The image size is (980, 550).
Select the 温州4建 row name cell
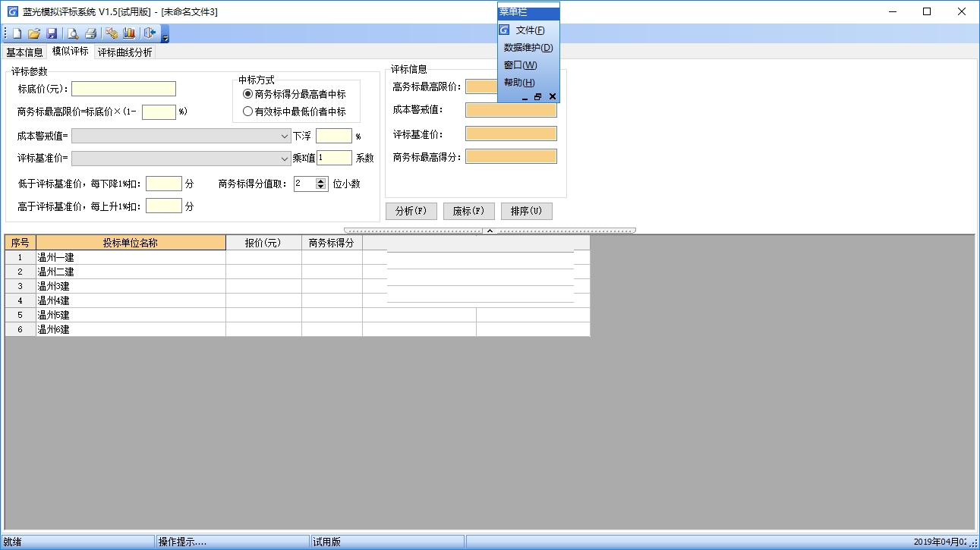click(x=131, y=300)
